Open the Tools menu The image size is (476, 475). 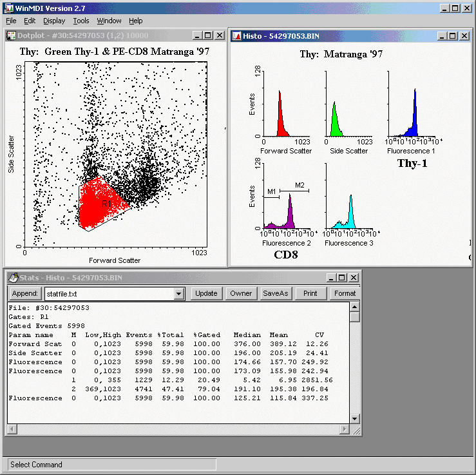click(x=81, y=21)
